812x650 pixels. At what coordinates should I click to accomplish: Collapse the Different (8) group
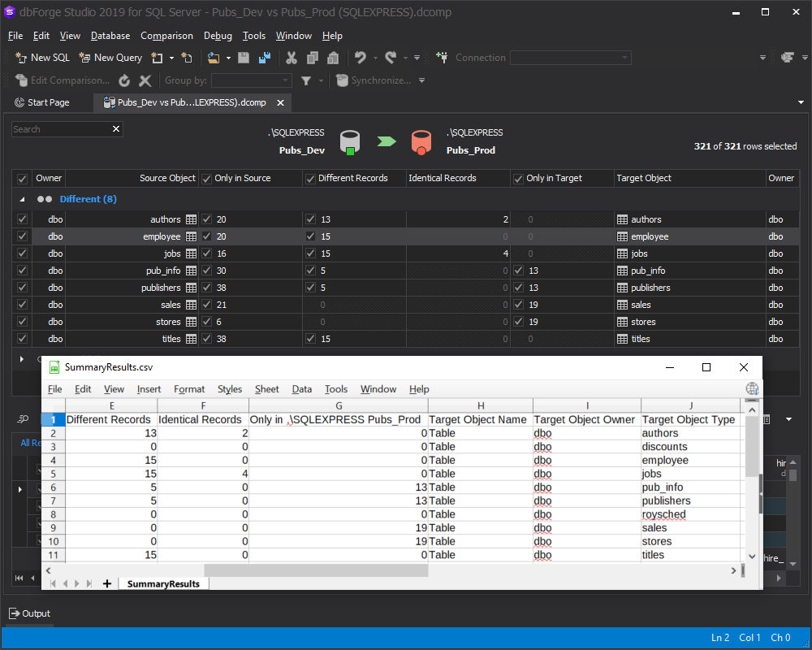(22, 199)
